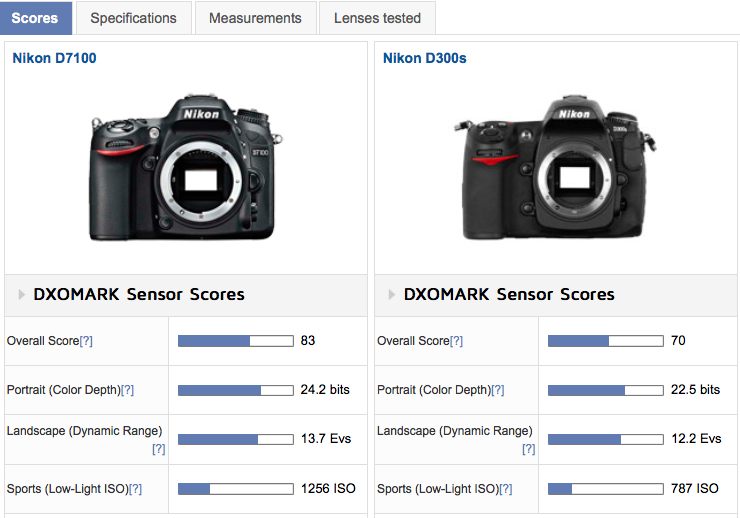Open the D300s Landscape Dynamic Range help [?] link
The height and width of the screenshot is (518, 740).
(529, 449)
